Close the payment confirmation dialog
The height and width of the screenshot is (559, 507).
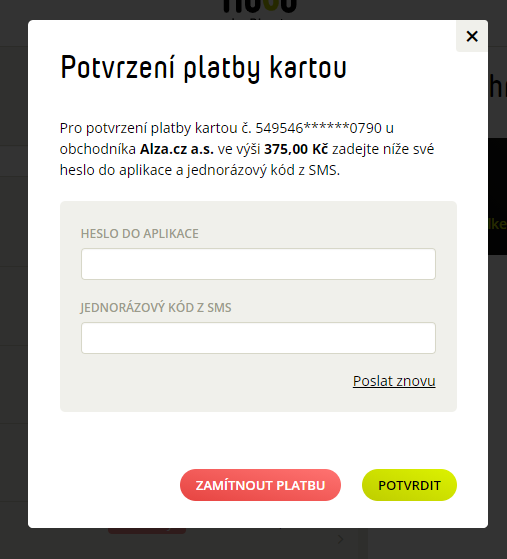[x=472, y=36]
